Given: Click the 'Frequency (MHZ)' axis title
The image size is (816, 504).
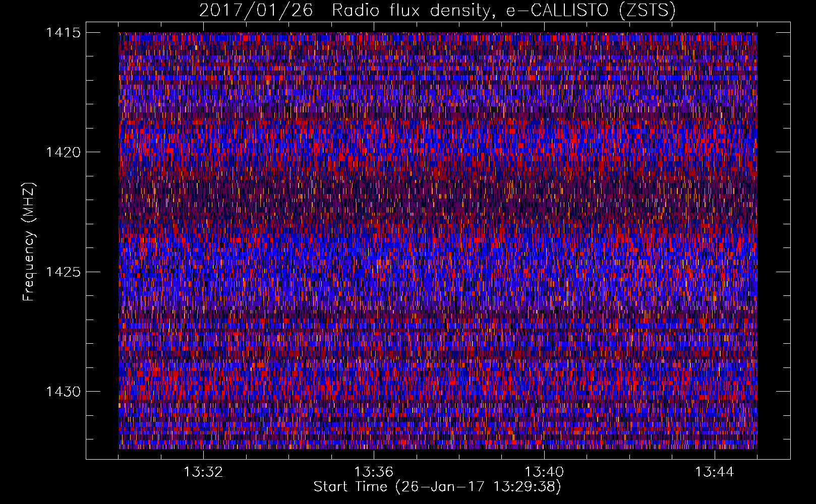Looking at the screenshot, I should [x=29, y=242].
